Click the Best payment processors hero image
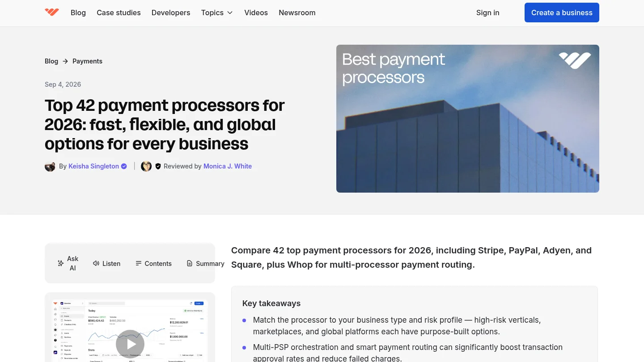This screenshot has width=644, height=362. pos(468,118)
